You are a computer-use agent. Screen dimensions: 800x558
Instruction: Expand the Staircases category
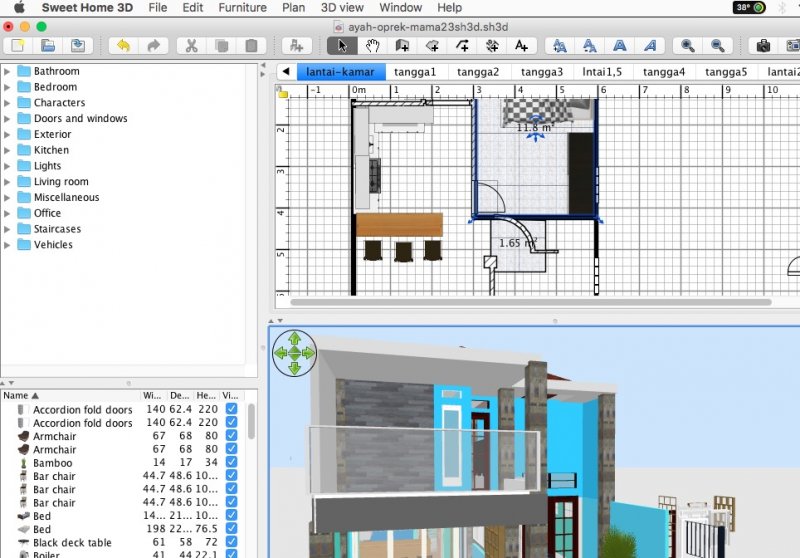[x=8, y=229]
